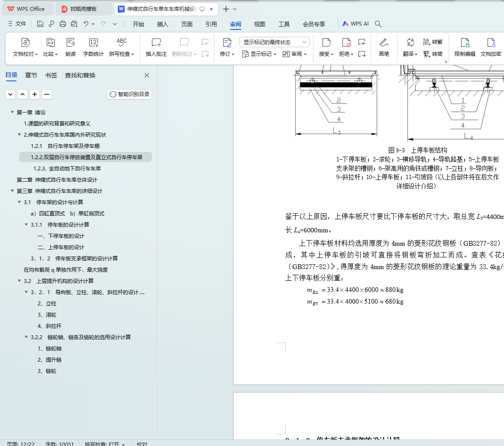
Task: Click the outline expand-level plus button
Action: (x=34, y=94)
